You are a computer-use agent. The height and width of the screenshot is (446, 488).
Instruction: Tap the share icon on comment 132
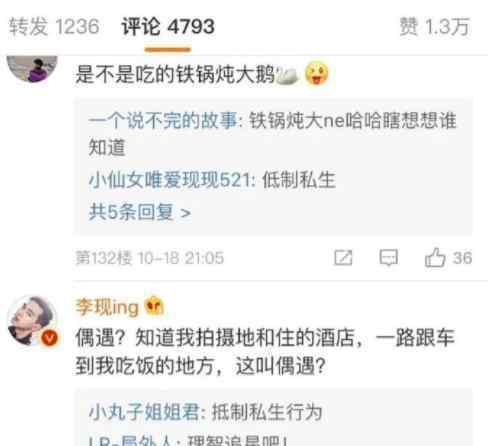tap(343, 258)
